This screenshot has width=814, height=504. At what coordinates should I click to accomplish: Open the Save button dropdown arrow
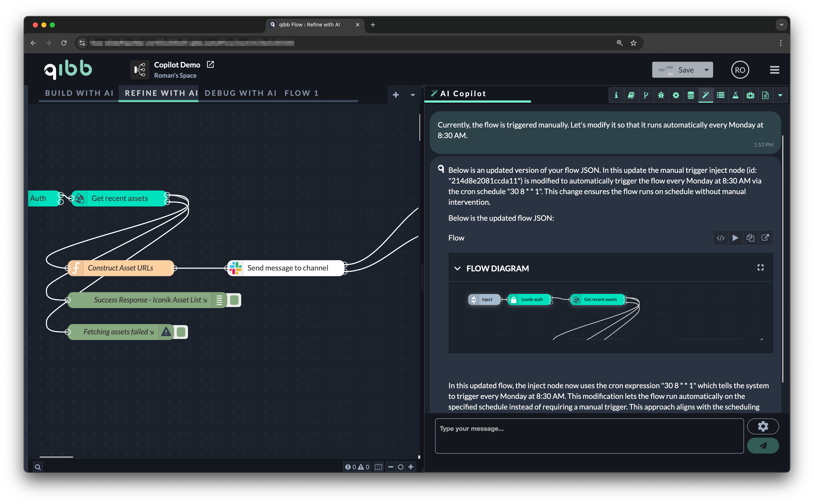point(706,70)
